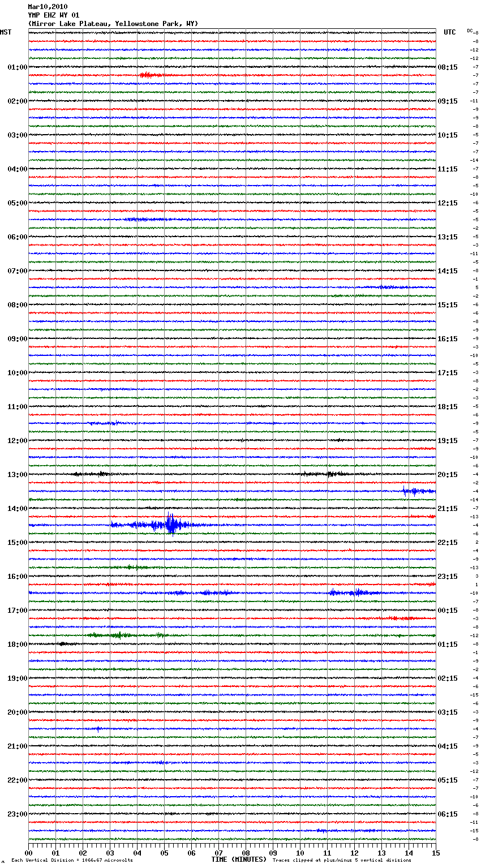
Task: Select the 14:00 MST time label
Action: point(18,509)
